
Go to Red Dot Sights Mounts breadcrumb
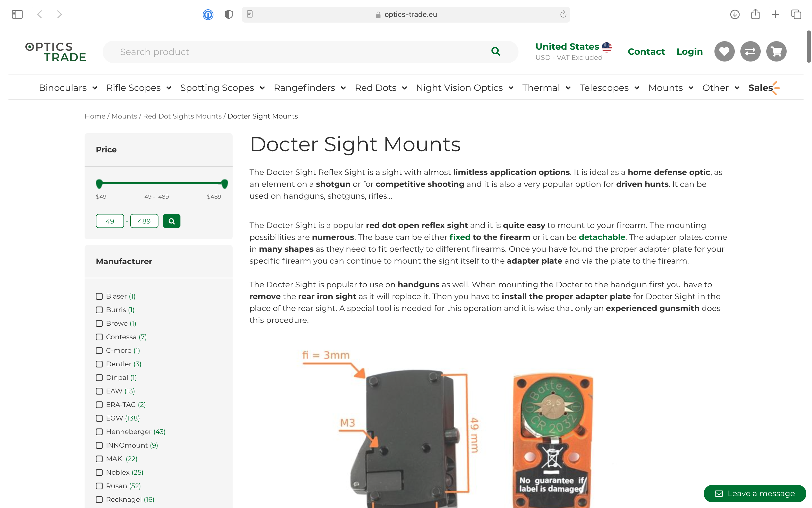coord(182,116)
